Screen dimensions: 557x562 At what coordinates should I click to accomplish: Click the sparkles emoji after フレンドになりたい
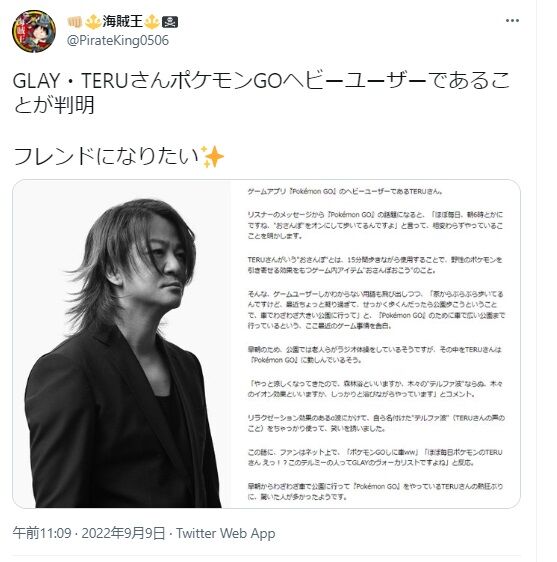point(212,157)
